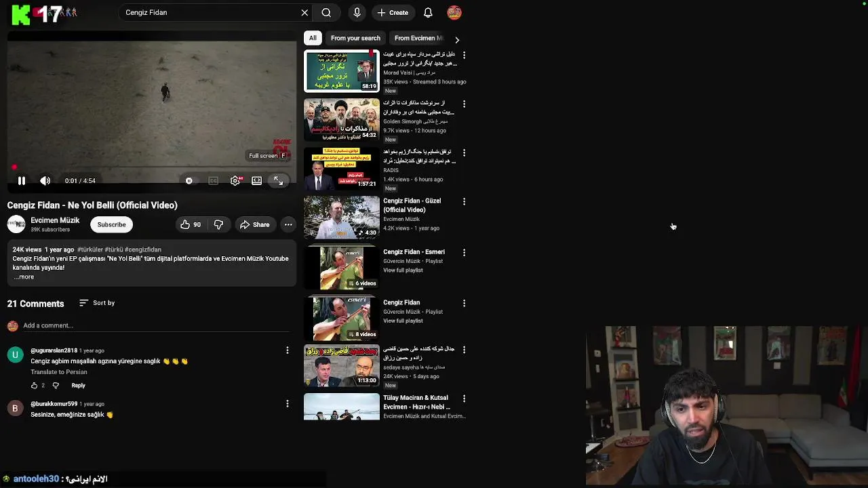Viewport: 868px width, 488px height.
Task: Open the Esmeri 6 videos playlist thumbnail
Action: [342, 268]
